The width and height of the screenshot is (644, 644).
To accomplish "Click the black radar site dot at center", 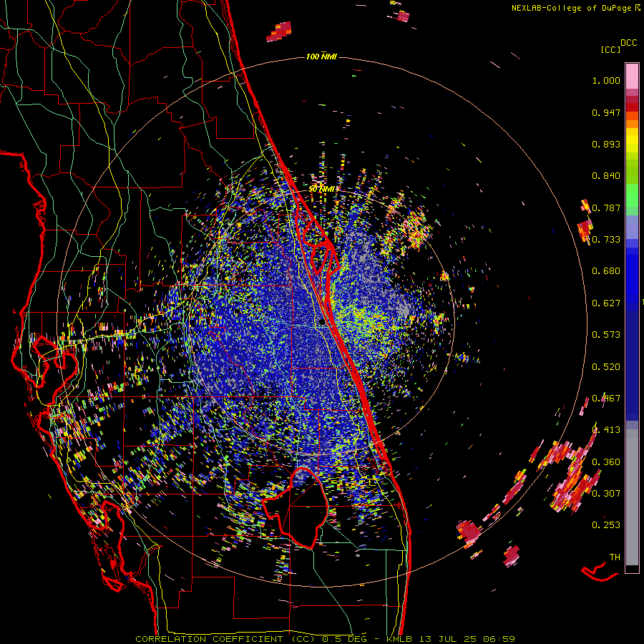I will (323, 323).
